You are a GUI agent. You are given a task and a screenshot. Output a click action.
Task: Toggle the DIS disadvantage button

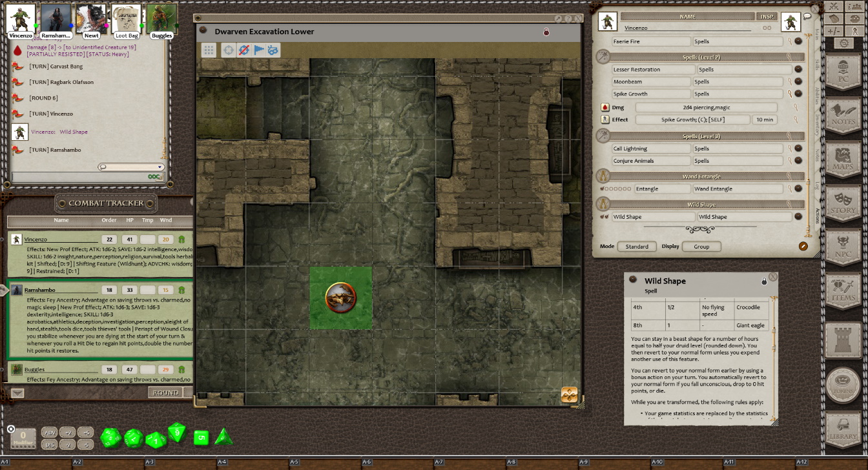pyautogui.click(x=49, y=444)
